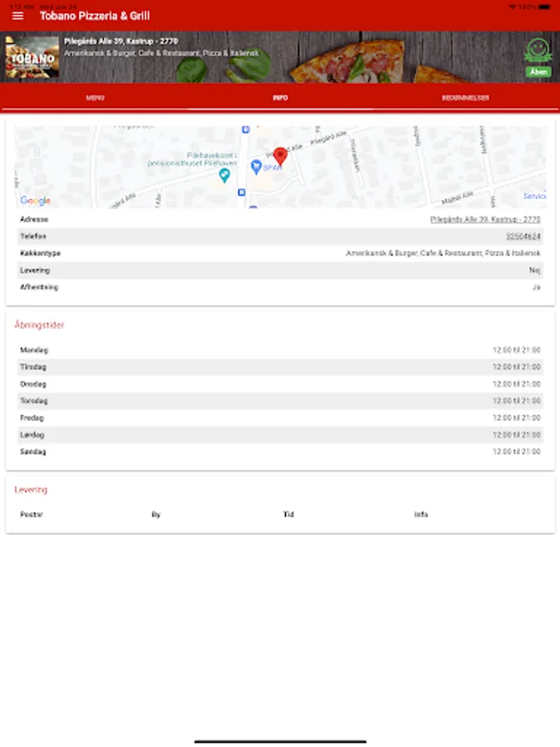The image size is (560, 747).
Task: Tap the phone number 32504624
Action: click(523, 237)
